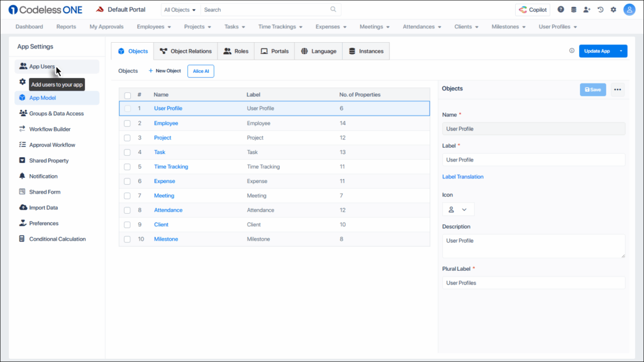Image resolution: width=644 pixels, height=362 pixels.
Task: Click the Notification bell icon
Action: coord(22,176)
